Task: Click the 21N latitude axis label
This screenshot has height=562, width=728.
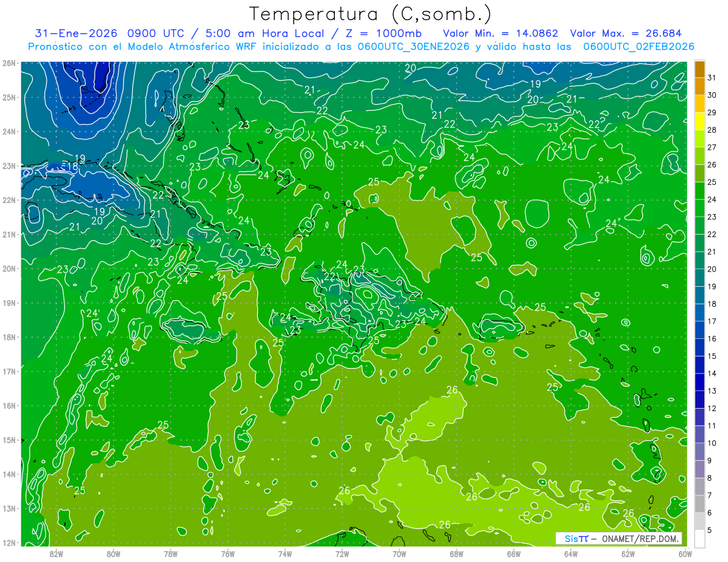Action: [x=9, y=234]
